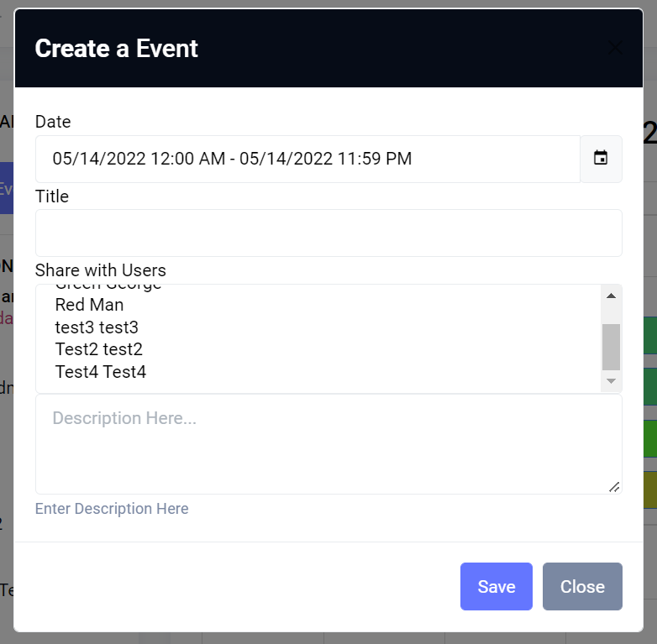
Task: Select Test4 Test4 in users list
Action: pos(101,372)
